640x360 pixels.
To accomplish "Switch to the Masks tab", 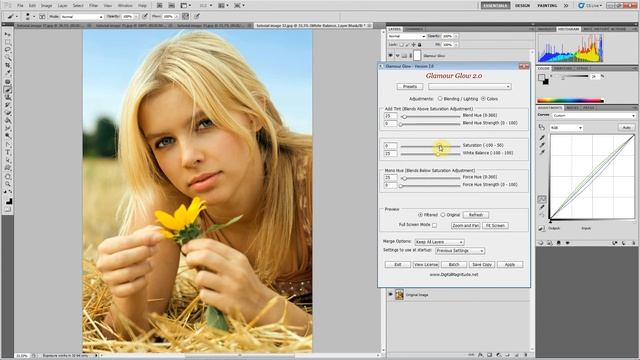I will point(572,108).
